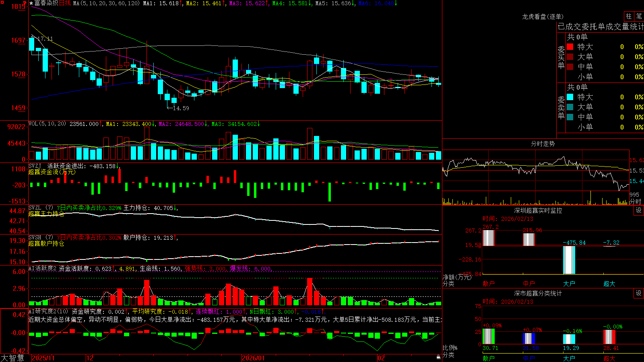Click the AI研究度2(10) indicator label
The image size is (644, 362).
(x=49, y=311)
